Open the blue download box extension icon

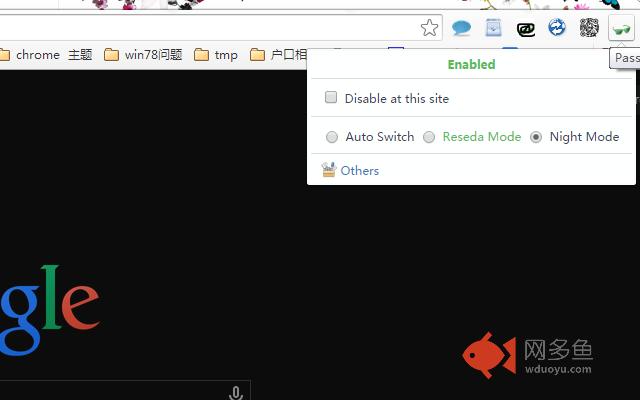pyautogui.click(x=493, y=28)
